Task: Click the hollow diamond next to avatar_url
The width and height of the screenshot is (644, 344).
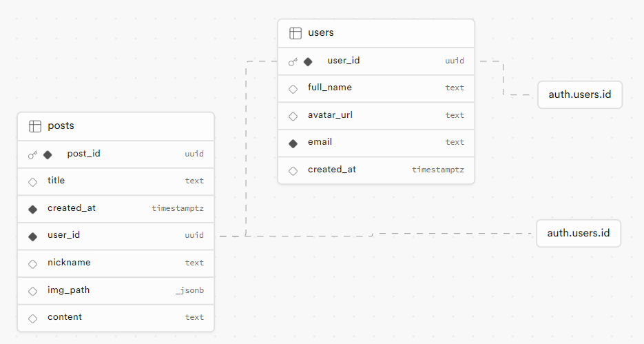Action: (293, 117)
